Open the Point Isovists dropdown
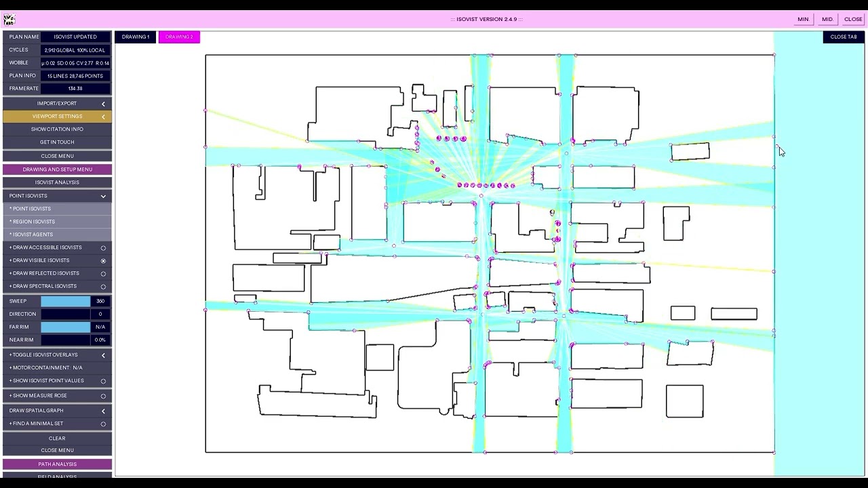Image resolution: width=868 pixels, height=488 pixels. (57, 196)
